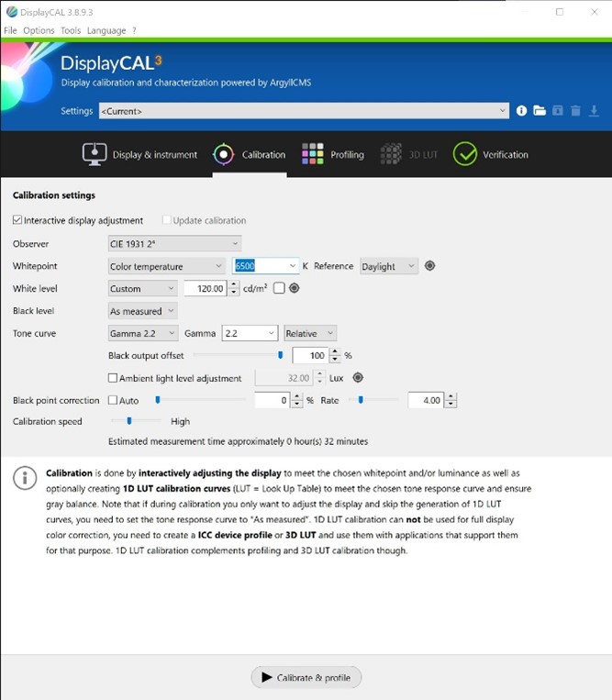Adjust the Black output offset slider

click(239, 355)
